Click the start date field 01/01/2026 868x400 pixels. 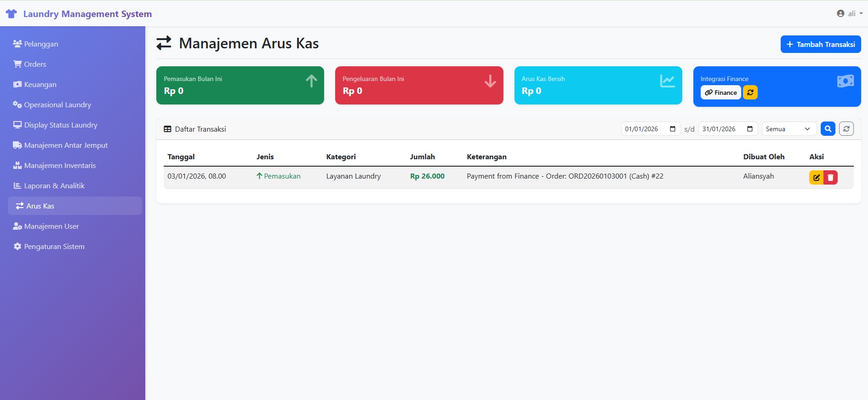[642, 129]
